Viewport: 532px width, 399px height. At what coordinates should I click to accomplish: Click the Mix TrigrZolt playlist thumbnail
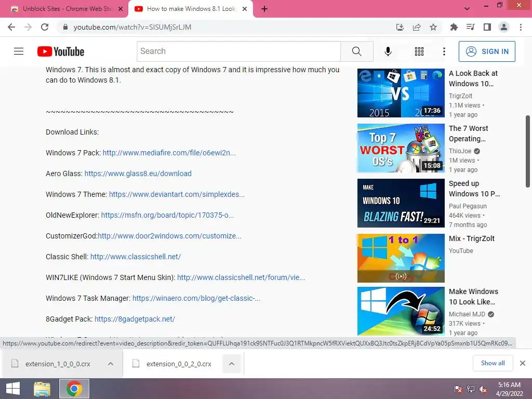[401, 258]
